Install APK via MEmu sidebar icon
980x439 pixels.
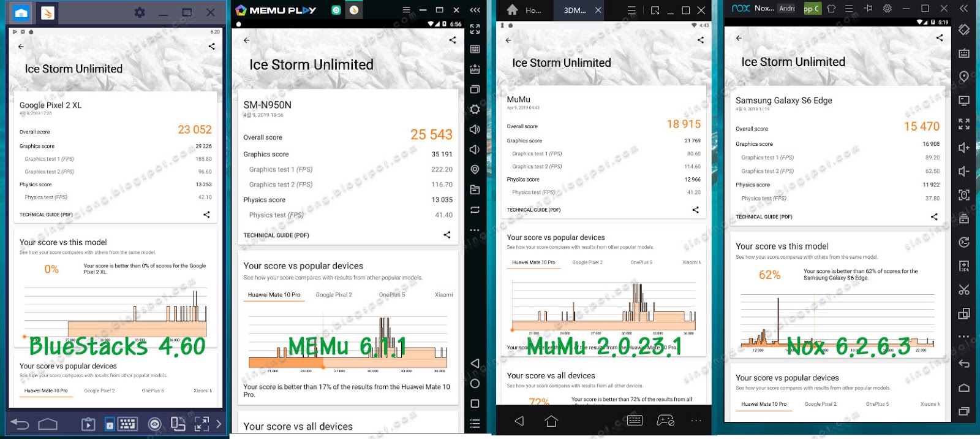tap(475, 69)
